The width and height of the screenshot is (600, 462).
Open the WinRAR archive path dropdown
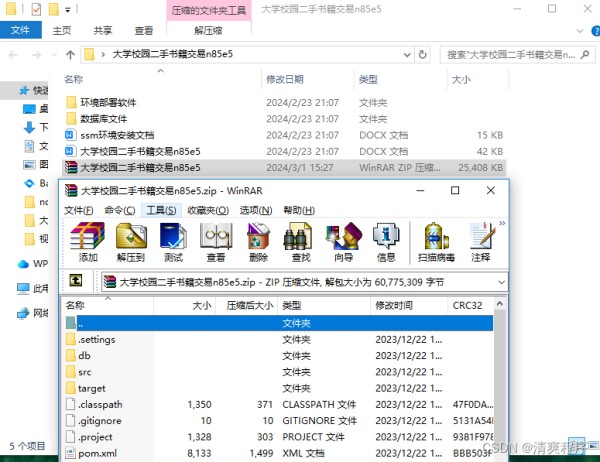pos(501,282)
